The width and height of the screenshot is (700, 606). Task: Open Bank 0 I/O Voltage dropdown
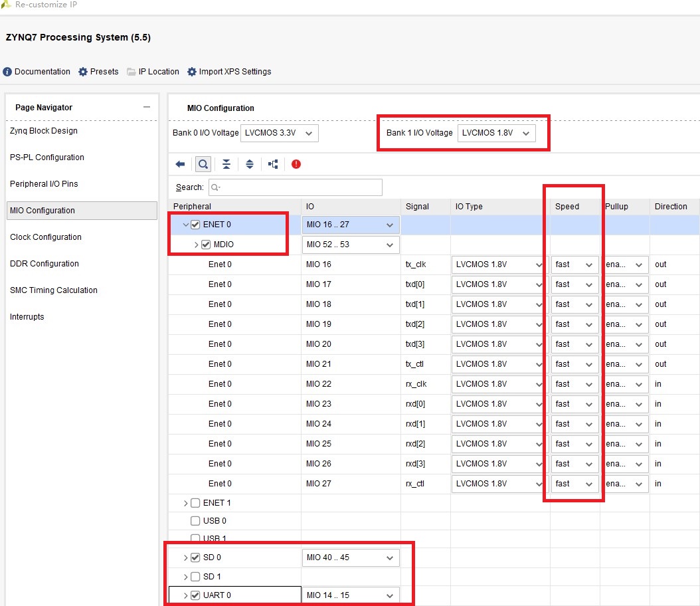[x=279, y=133]
